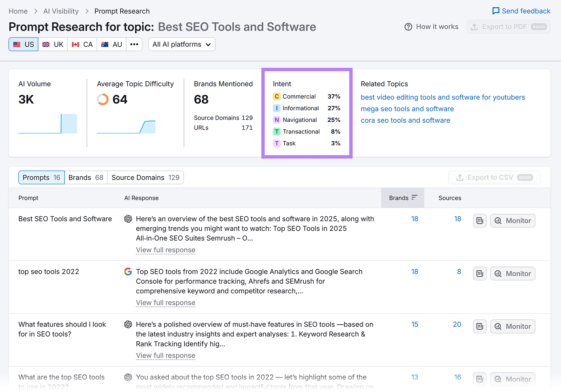Select the US country toggle

point(23,45)
